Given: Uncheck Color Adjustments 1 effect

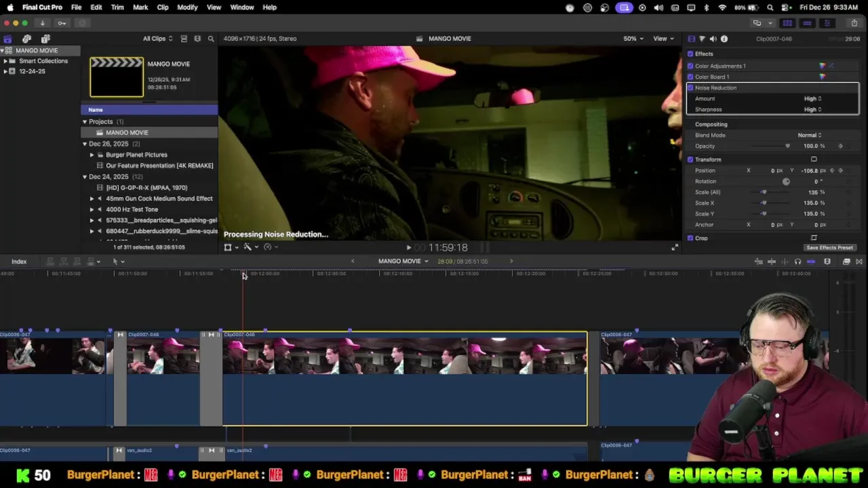Looking at the screenshot, I should point(690,66).
